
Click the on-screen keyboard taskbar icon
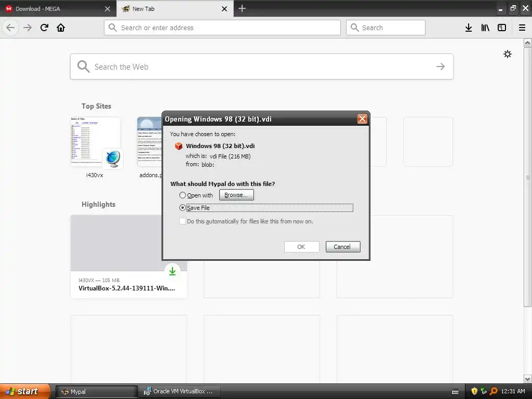pyautogui.click(x=455, y=392)
